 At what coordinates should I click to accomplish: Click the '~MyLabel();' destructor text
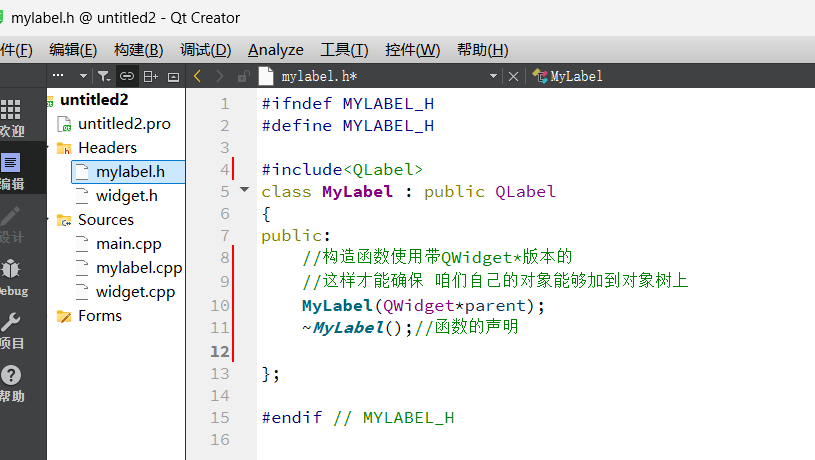click(x=357, y=327)
